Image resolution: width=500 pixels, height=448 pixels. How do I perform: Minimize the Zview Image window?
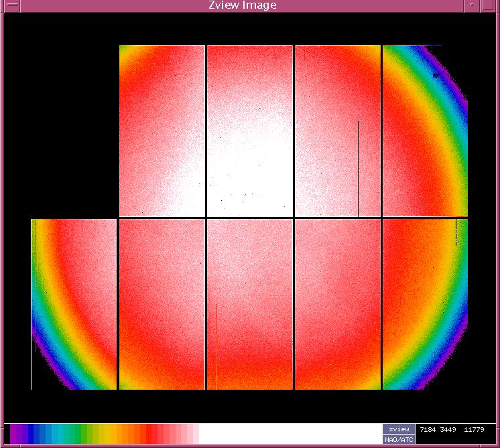(x=474, y=6)
